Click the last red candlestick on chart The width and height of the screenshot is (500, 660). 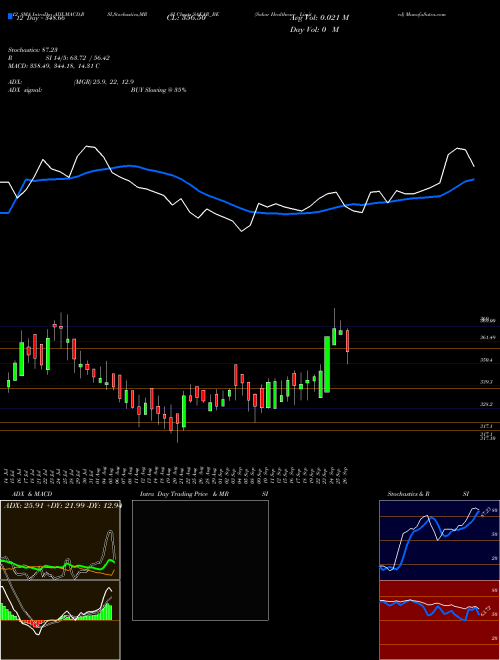tap(348, 341)
